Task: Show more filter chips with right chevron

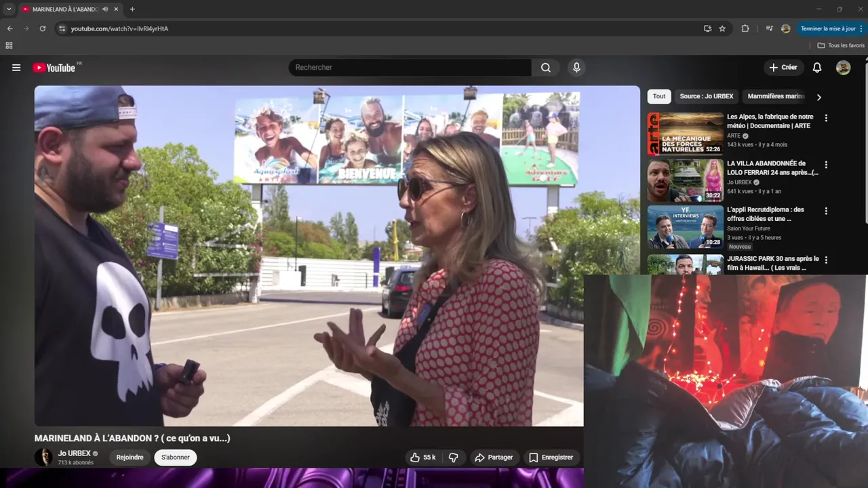Action: 818,97
